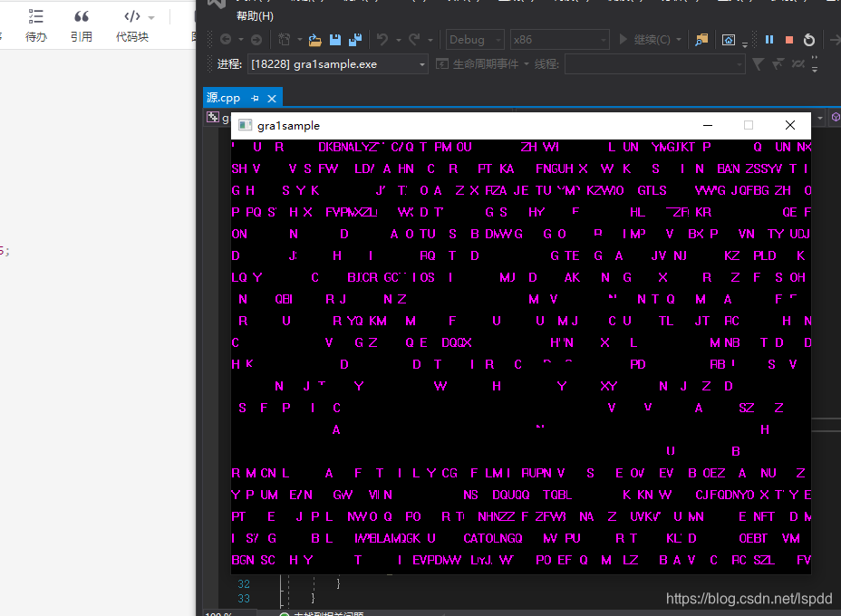Open the Redo history dropdown arrow

(x=430, y=40)
